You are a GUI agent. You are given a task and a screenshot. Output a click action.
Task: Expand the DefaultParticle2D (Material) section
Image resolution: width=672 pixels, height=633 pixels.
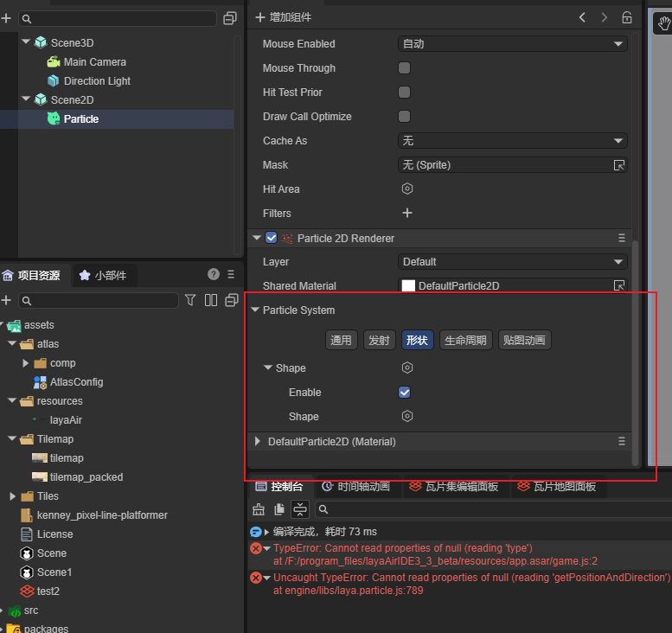click(x=258, y=442)
